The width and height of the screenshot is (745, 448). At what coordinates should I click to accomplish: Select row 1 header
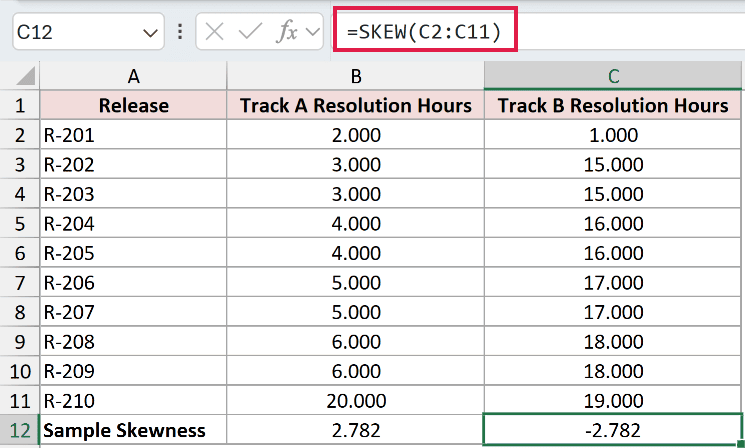click(19, 105)
